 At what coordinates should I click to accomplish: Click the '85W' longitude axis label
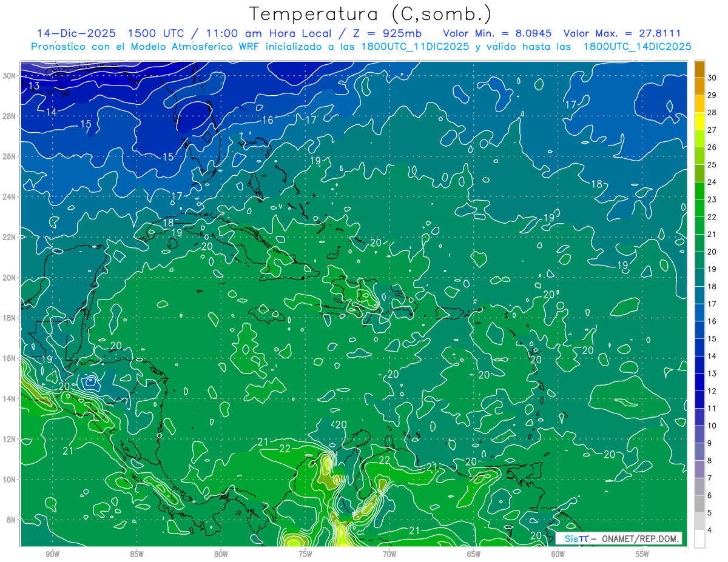[137, 554]
